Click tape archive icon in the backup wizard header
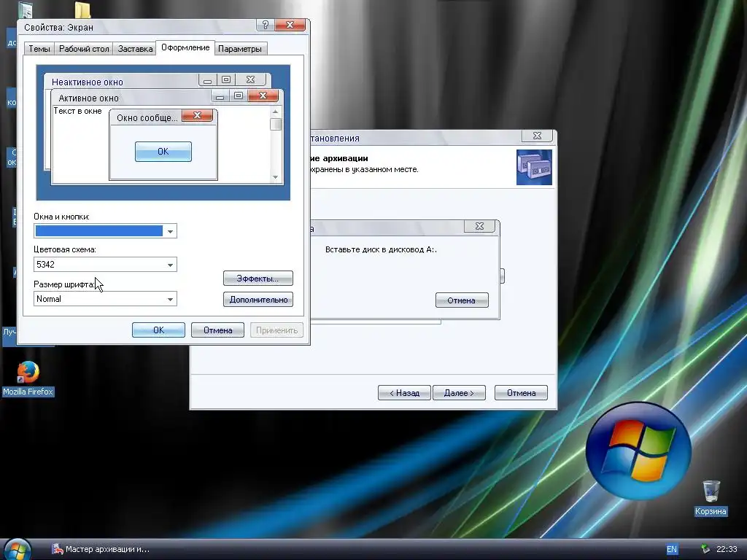Viewport: 747px width, 560px height. click(x=534, y=167)
